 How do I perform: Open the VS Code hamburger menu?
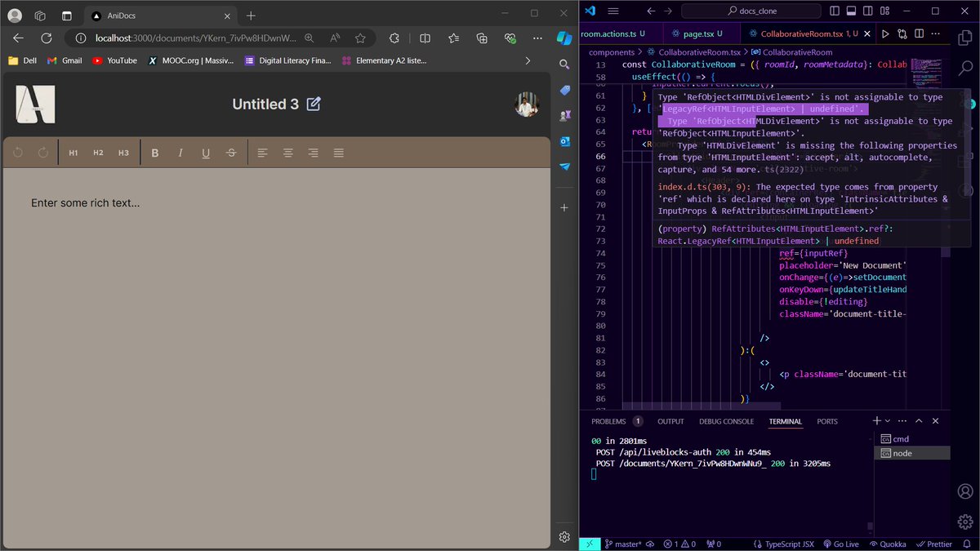coord(613,11)
